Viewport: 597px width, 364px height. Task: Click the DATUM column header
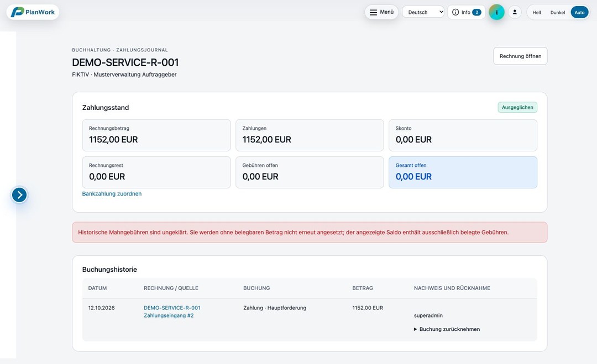click(x=97, y=288)
